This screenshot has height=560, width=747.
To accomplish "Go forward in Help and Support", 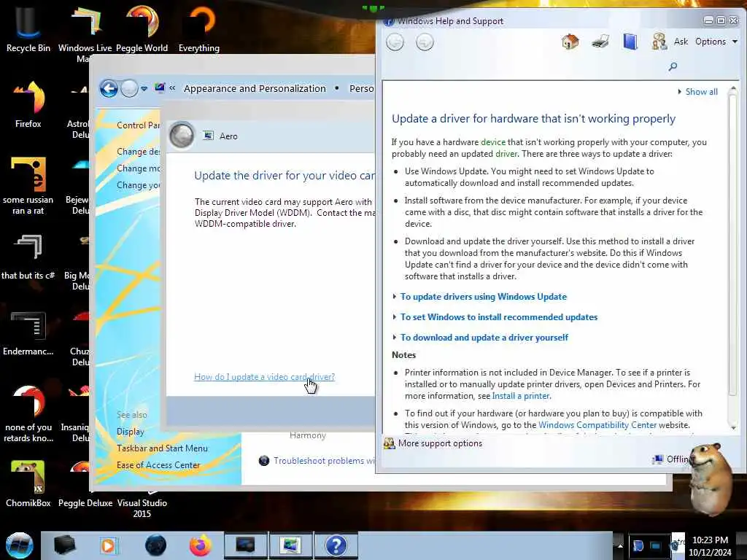I will click(x=425, y=42).
